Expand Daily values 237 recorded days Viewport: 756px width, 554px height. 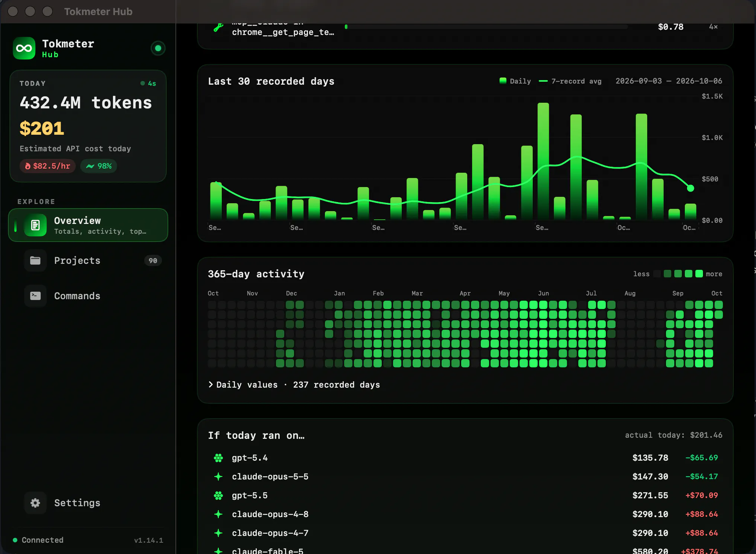294,385
